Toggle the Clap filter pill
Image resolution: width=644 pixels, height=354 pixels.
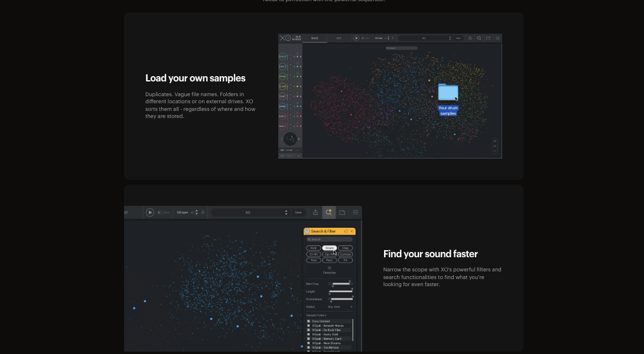[346, 248]
